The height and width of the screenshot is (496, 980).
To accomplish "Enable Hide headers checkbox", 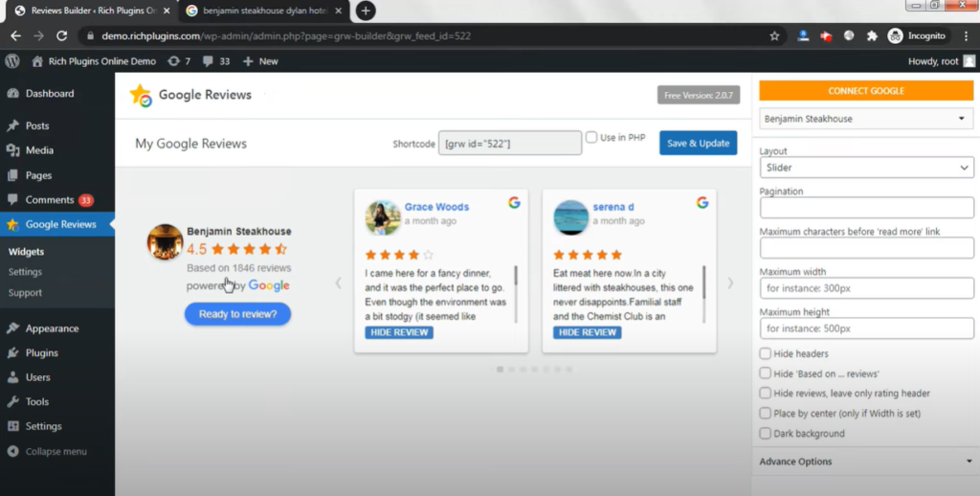I will 765,353.
